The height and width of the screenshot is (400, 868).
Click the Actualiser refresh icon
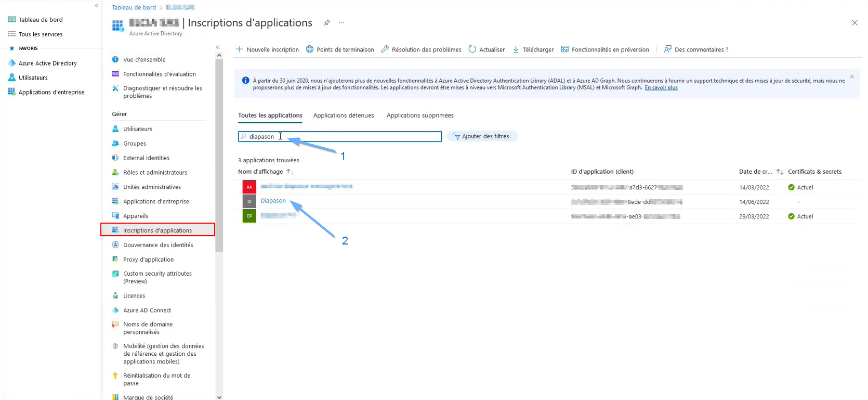(472, 49)
